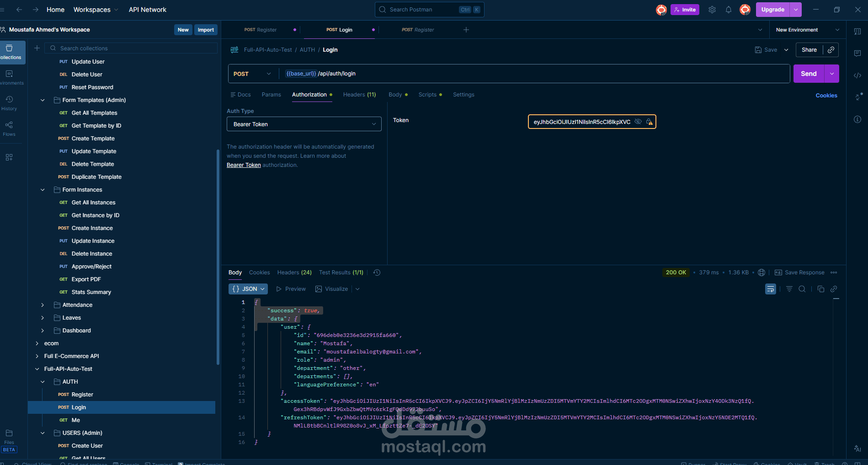Switch to the Params tab
This screenshot has height=465, width=868.
[272, 95]
